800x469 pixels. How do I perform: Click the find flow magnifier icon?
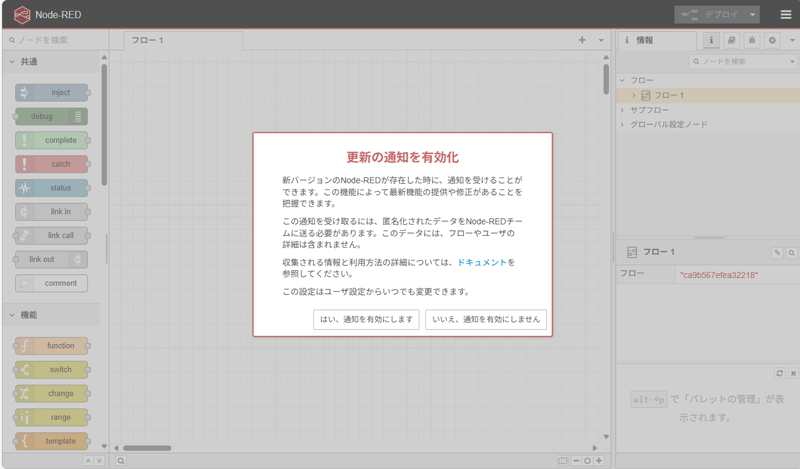point(791,253)
